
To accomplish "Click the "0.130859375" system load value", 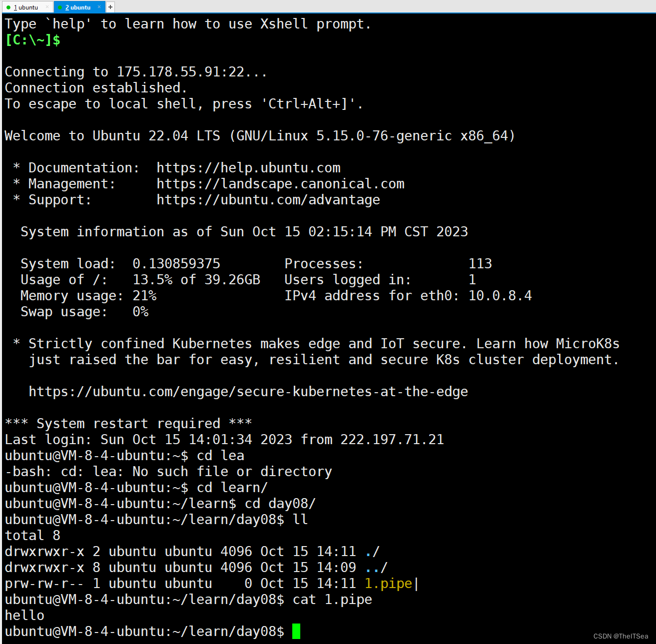I will (176, 264).
